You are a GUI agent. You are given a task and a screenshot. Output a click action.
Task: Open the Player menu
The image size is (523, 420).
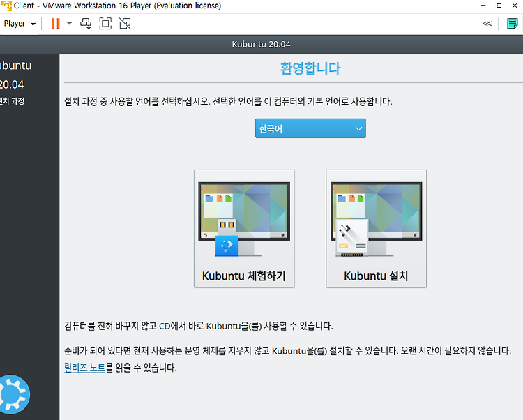pos(20,24)
